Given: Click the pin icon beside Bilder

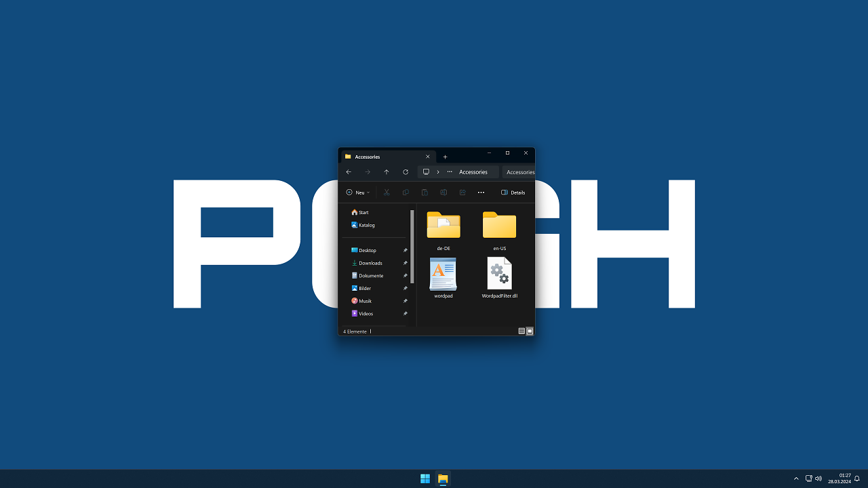Looking at the screenshot, I should [406, 289].
